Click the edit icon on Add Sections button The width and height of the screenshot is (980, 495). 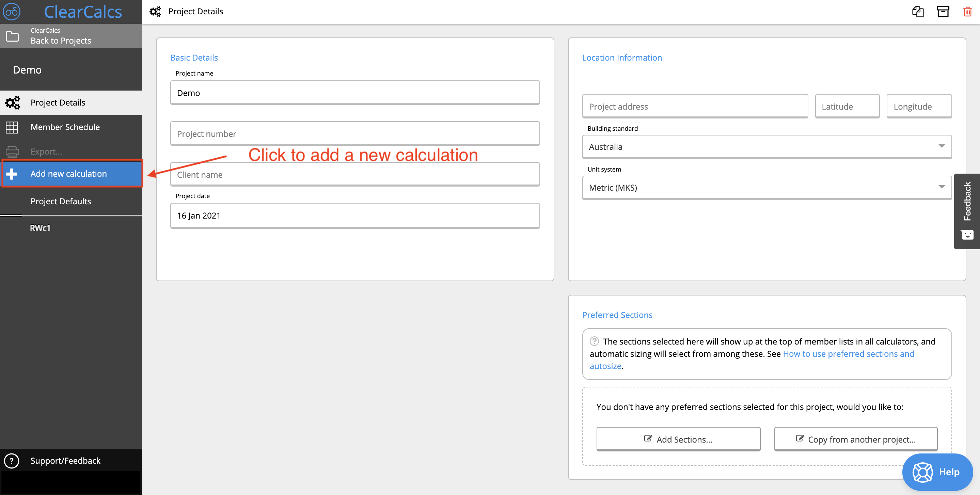(648, 438)
